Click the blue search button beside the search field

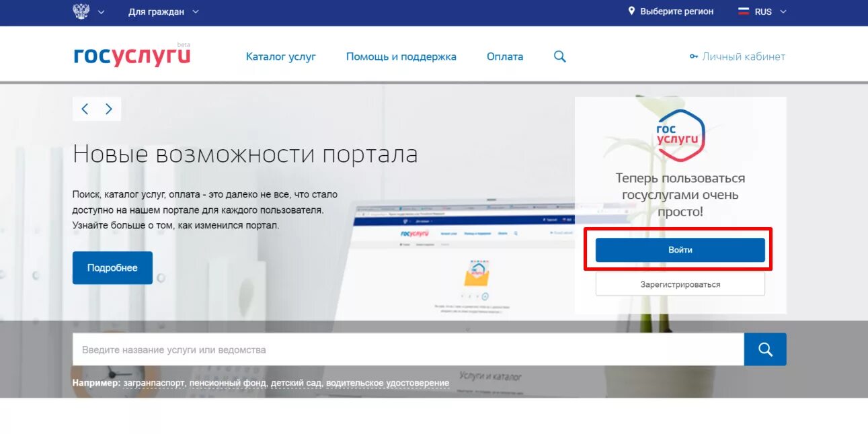click(765, 349)
